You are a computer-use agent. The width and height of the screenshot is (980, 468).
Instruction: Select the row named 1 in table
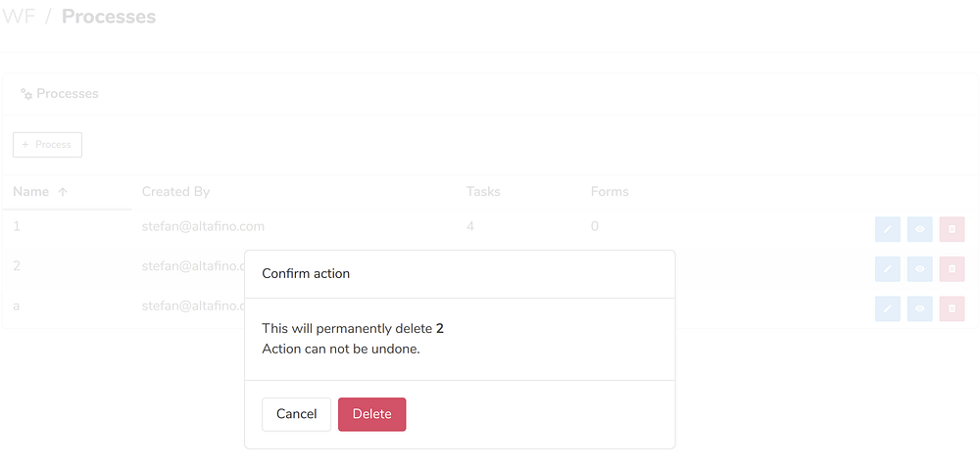pyautogui.click(x=17, y=227)
